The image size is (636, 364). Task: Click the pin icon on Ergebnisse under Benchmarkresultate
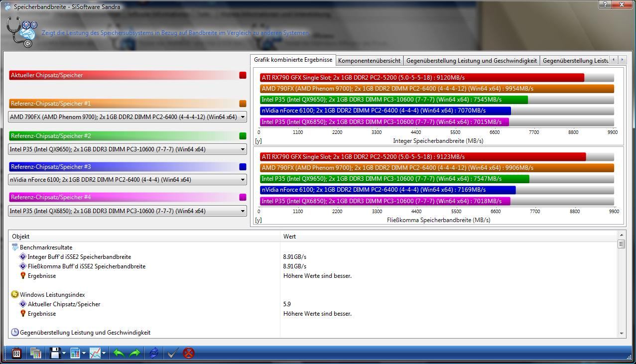click(x=23, y=275)
